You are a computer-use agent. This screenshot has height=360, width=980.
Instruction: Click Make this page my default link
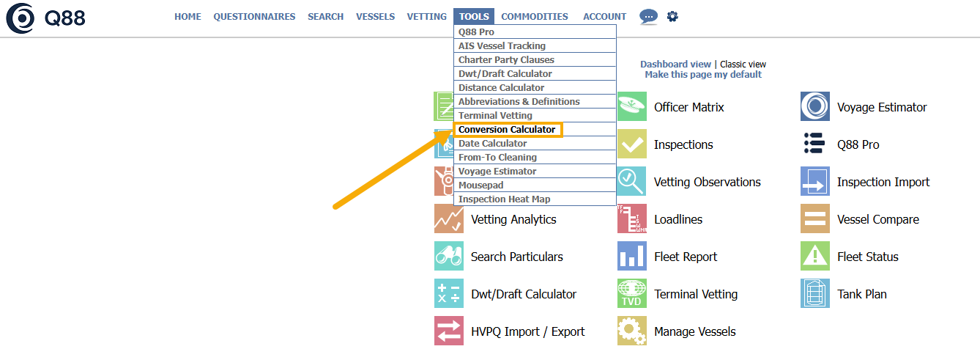(703, 75)
